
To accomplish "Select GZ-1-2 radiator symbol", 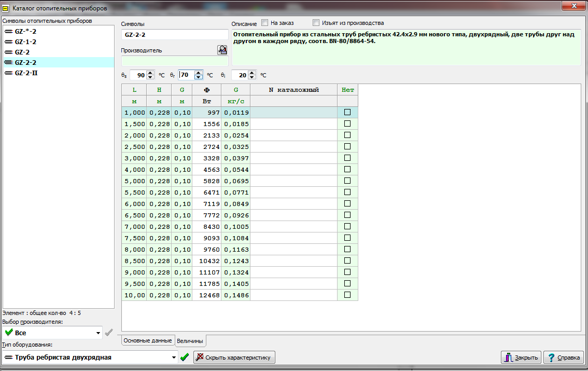I will (25, 42).
